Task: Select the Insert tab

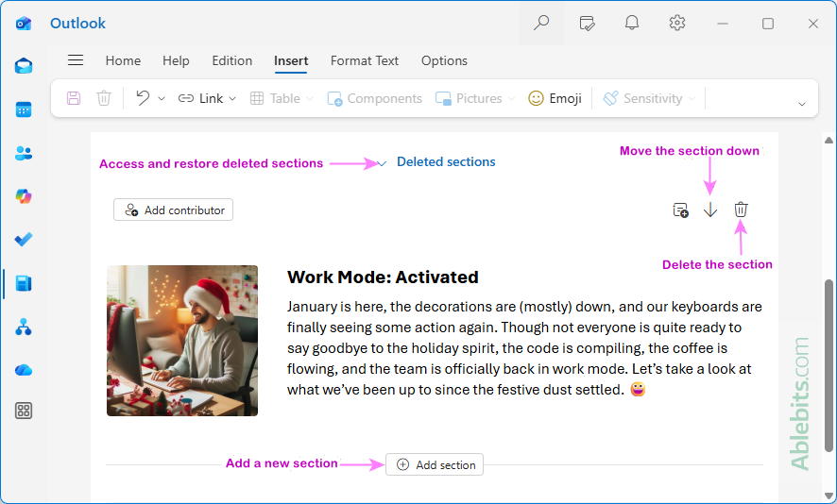Action: pyautogui.click(x=291, y=60)
